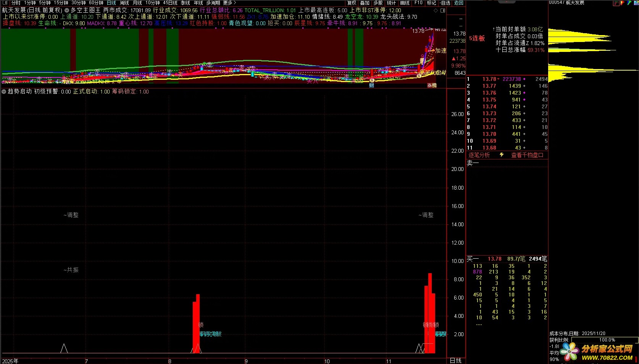
Task: Click the blue chart icon at far top right
Action: (636, 3)
